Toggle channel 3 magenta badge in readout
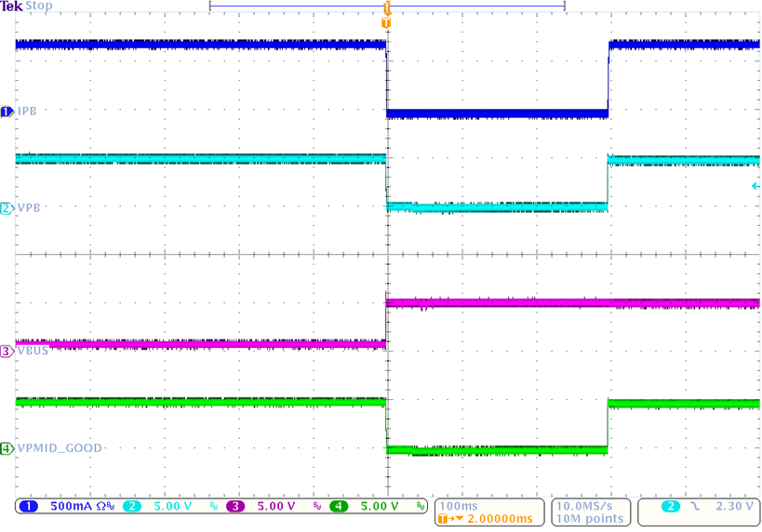The image size is (762, 532). 234,507
